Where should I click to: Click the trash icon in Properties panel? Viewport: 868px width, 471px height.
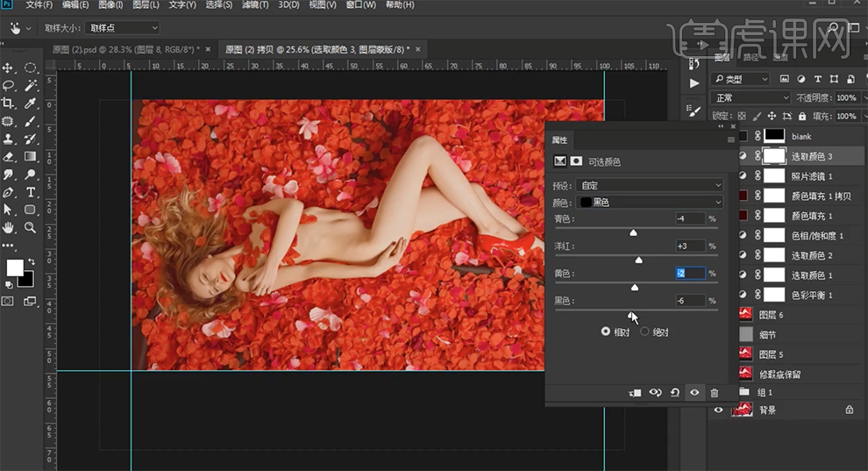pos(714,393)
